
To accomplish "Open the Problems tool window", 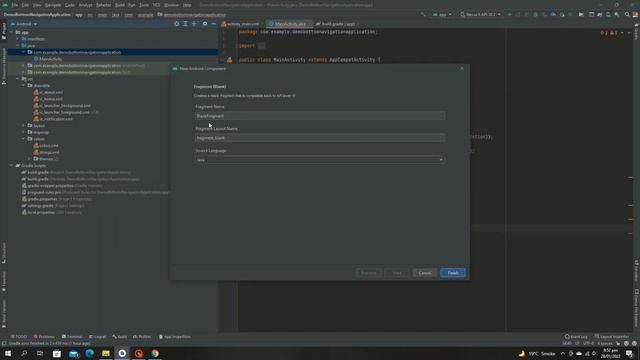I will 44,337.
